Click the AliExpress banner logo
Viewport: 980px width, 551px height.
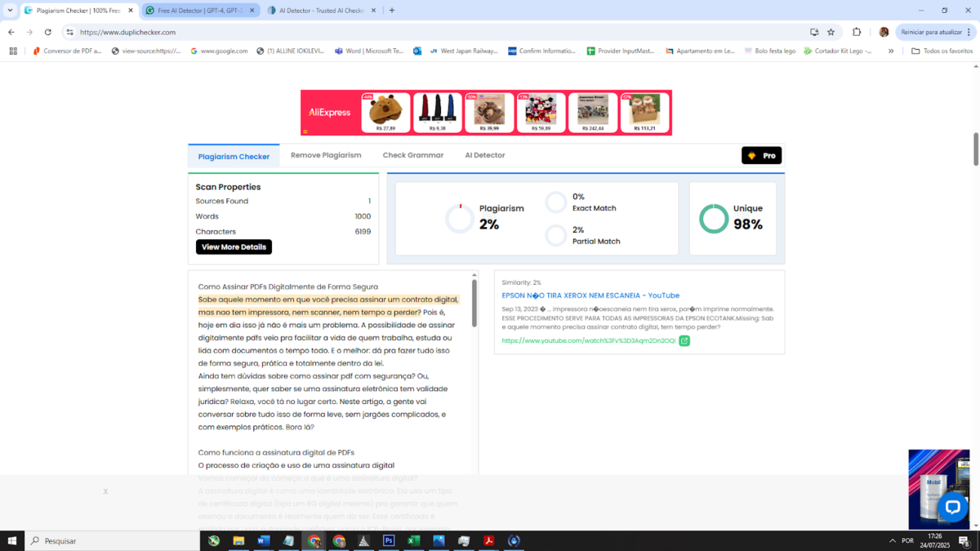(x=330, y=113)
